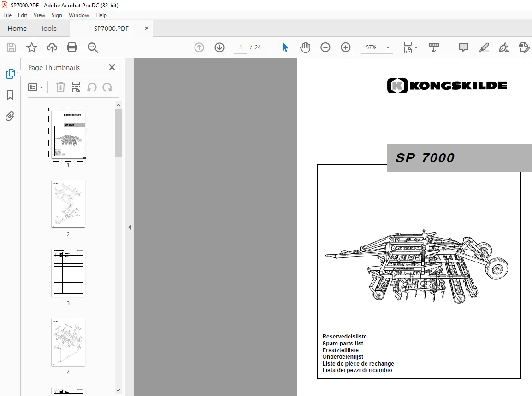
Task: Click the Save file icon
Action: point(12,47)
